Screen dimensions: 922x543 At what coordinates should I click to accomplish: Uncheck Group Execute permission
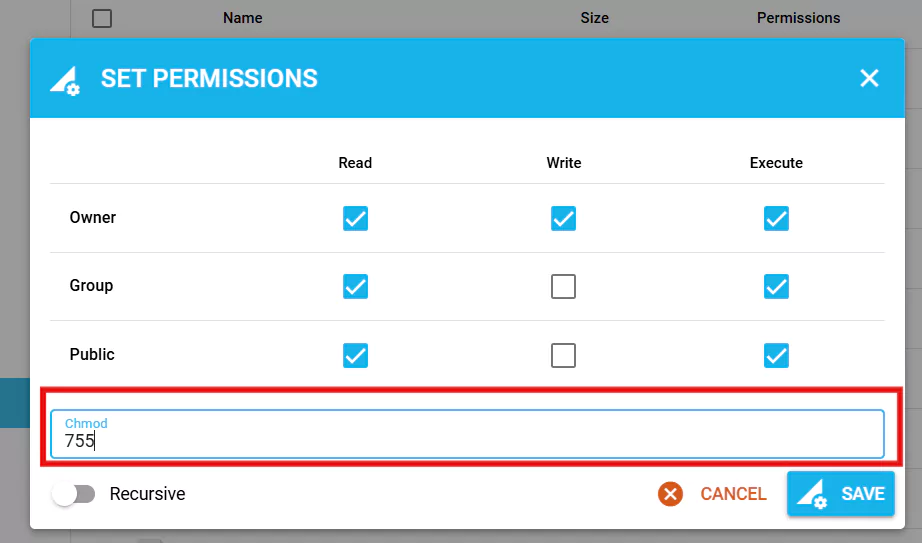click(776, 287)
